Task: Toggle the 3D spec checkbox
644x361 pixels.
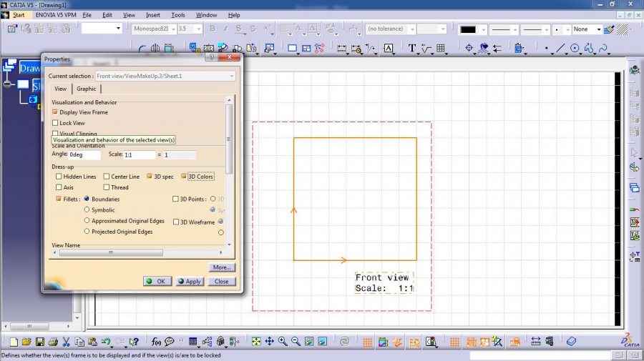Action: tap(150, 177)
